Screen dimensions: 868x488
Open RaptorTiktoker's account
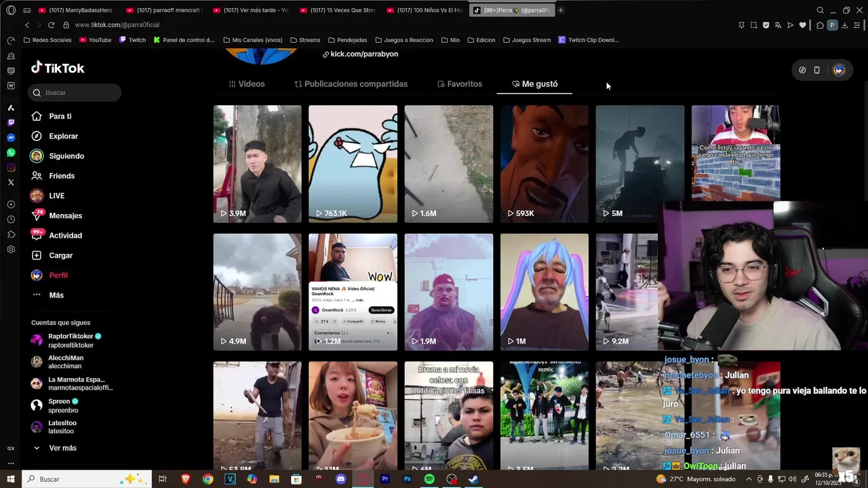pos(66,340)
